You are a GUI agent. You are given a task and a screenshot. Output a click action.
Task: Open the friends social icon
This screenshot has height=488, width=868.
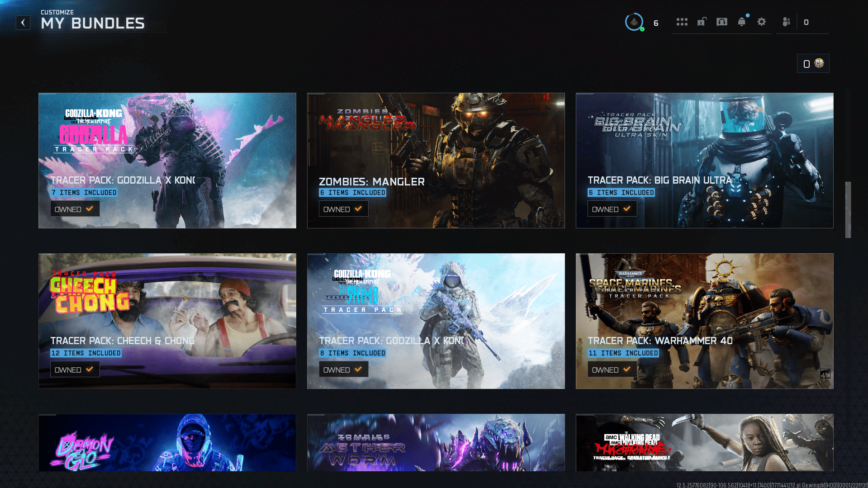click(787, 22)
